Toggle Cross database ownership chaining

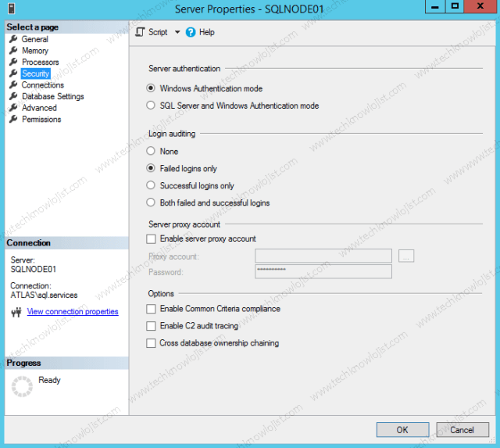click(151, 343)
